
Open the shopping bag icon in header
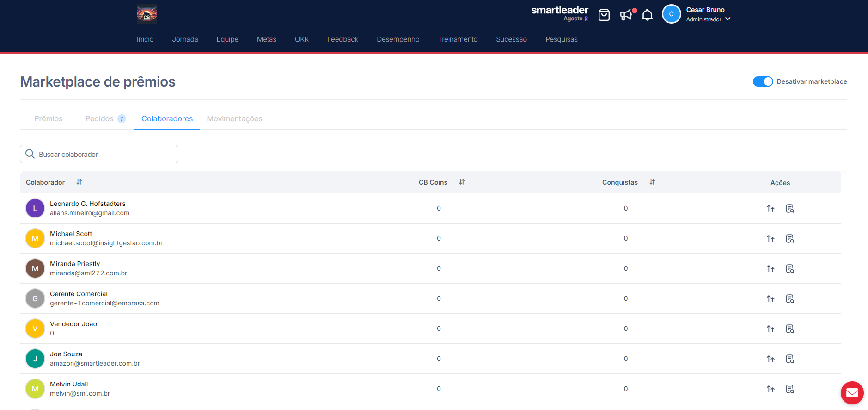[604, 15]
